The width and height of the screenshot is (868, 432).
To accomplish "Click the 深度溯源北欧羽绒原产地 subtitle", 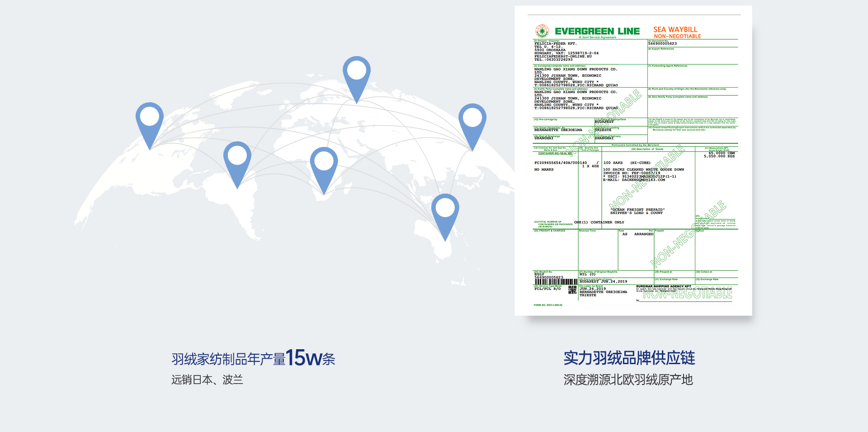I will click(628, 380).
